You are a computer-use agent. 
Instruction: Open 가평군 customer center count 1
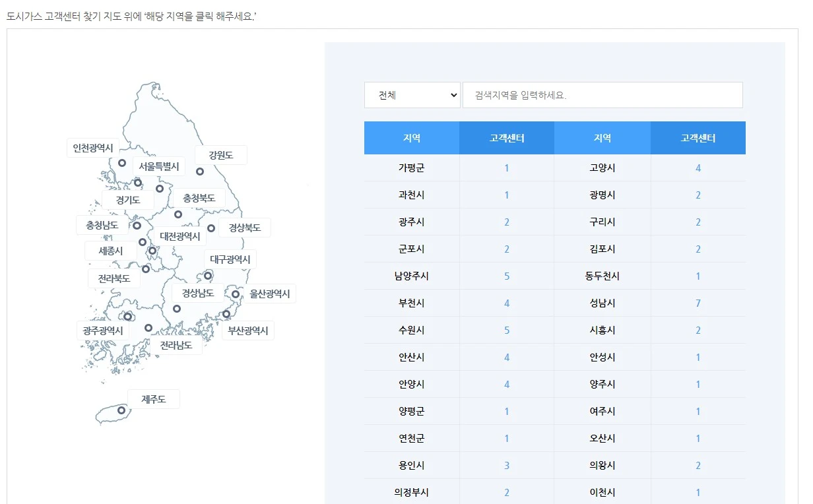(507, 168)
